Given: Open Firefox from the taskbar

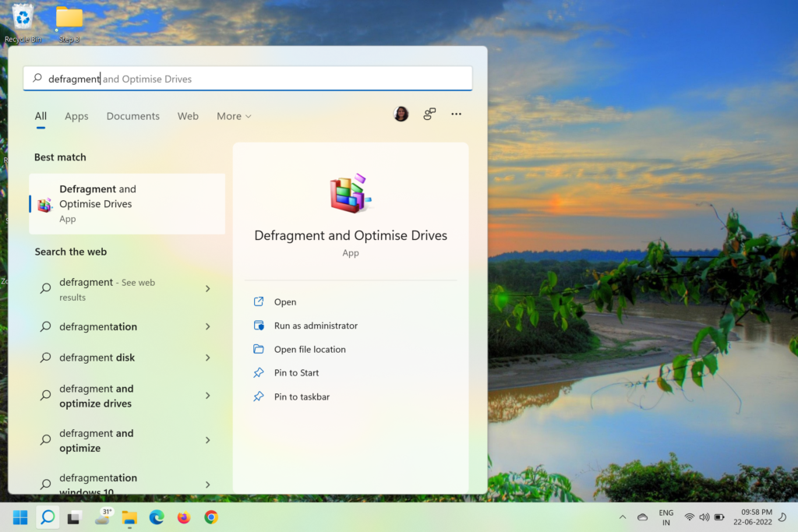Looking at the screenshot, I should tap(184, 517).
